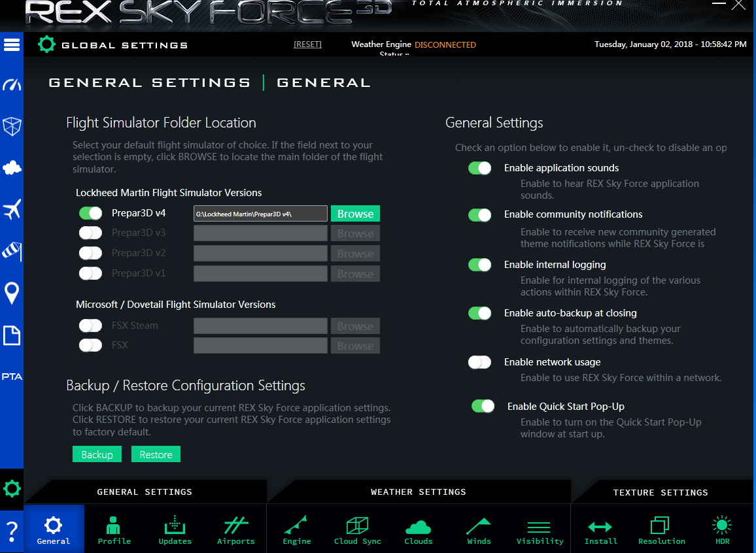Select the 3D cube icon in sidebar
Viewport: 756px width, 553px height.
(12, 127)
